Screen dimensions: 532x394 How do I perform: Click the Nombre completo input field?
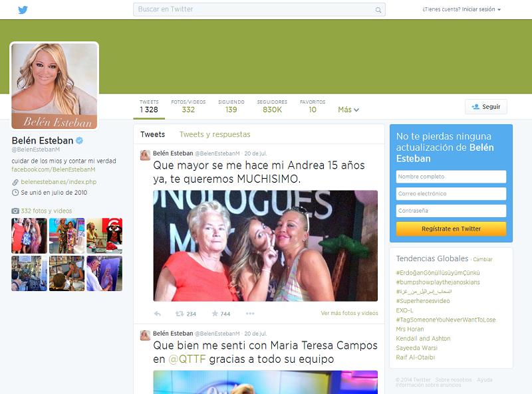pos(451,177)
